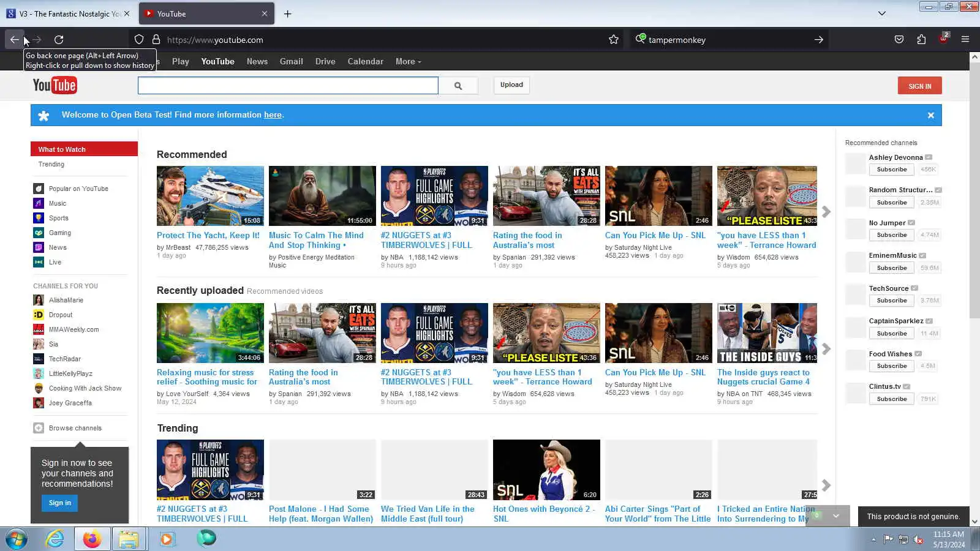The height and width of the screenshot is (551, 980).
Task: Open 'Music To Calm The Mind' thumbnail
Action: tap(322, 196)
